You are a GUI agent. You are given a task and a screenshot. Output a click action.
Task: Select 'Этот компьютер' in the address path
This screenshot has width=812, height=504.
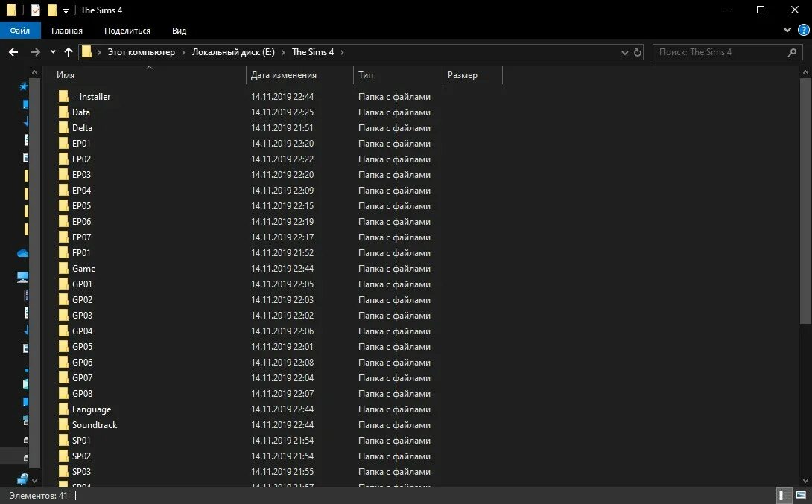(141, 52)
